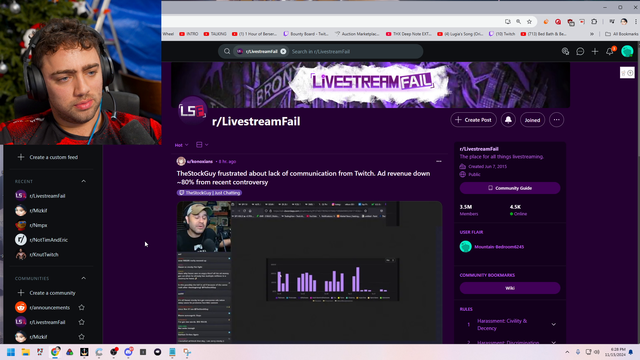Screen dimensions: 640x360
Task: Click the Create Post button
Action: (x=473, y=120)
